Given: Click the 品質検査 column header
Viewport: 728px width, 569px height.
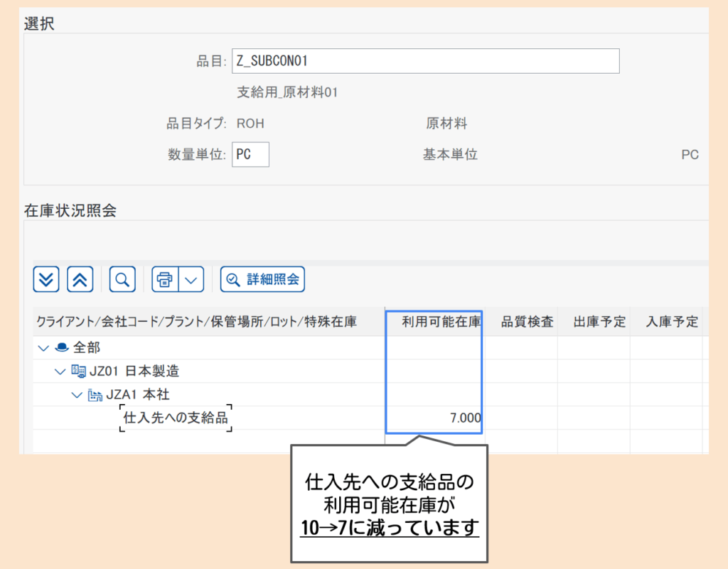Looking at the screenshot, I should point(527,322).
